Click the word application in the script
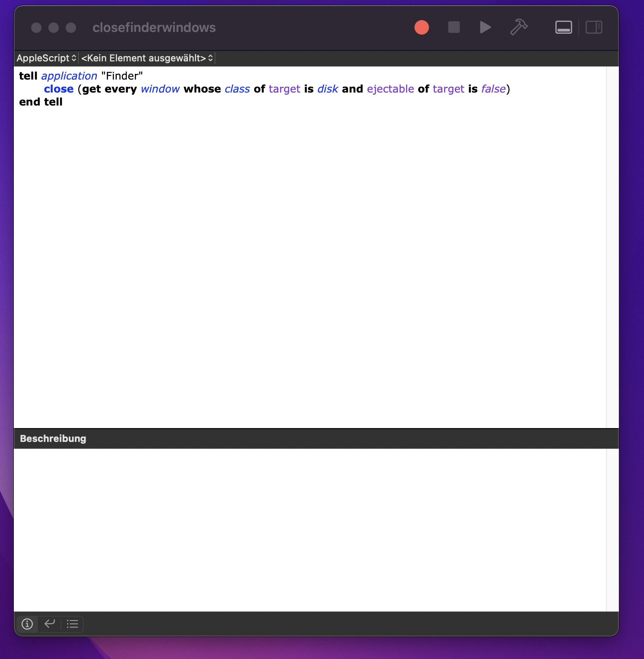The width and height of the screenshot is (644, 659). click(69, 76)
